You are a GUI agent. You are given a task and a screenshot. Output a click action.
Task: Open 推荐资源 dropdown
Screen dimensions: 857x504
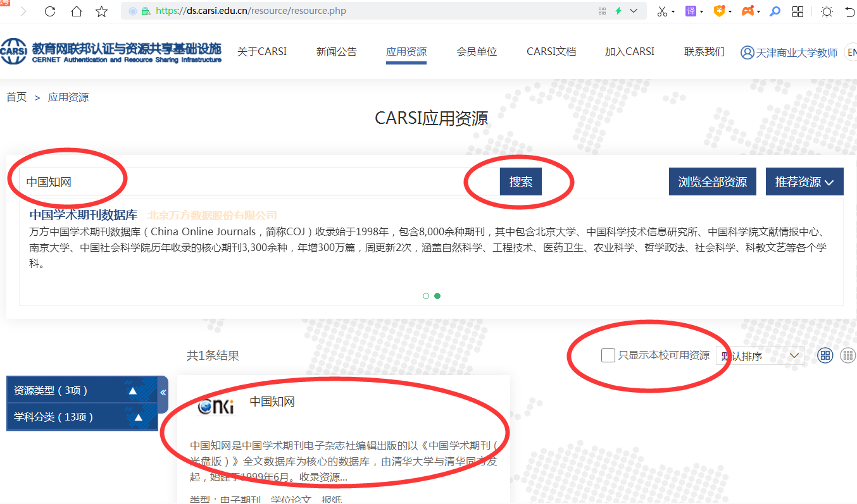point(804,182)
